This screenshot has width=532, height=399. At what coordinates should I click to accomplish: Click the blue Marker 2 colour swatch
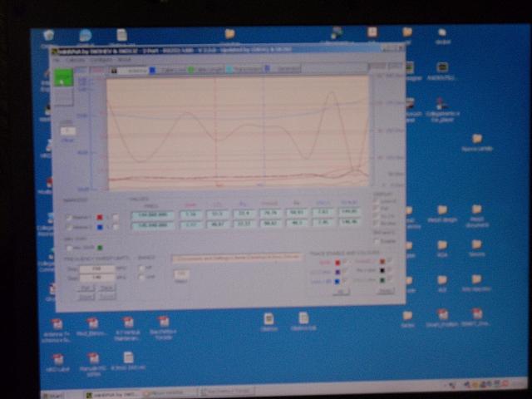(100, 227)
